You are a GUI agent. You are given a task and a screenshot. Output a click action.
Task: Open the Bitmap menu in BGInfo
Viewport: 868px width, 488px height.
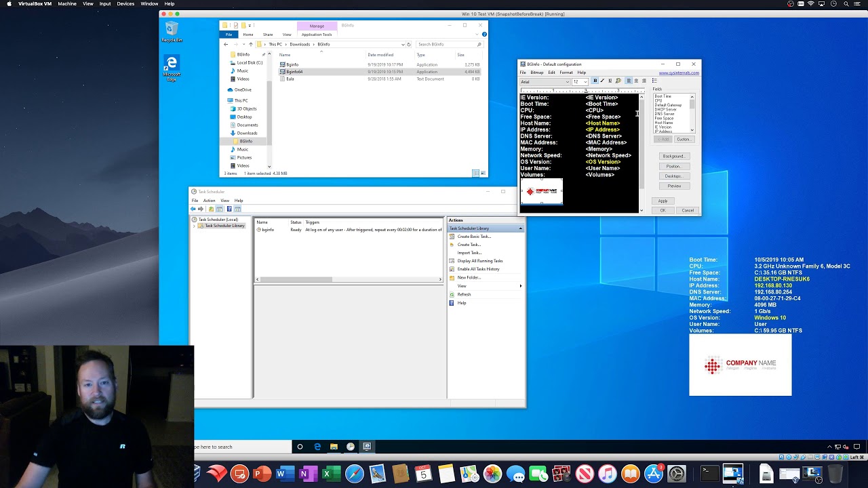(x=536, y=73)
